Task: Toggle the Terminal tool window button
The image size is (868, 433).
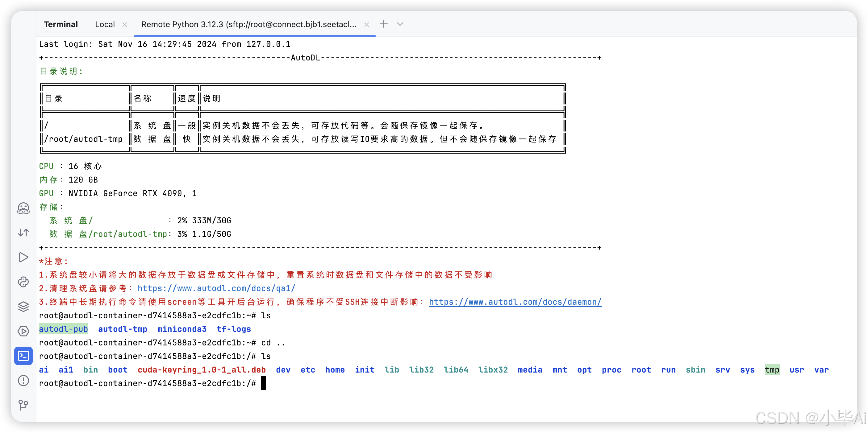Action: pyautogui.click(x=23, y=356)
